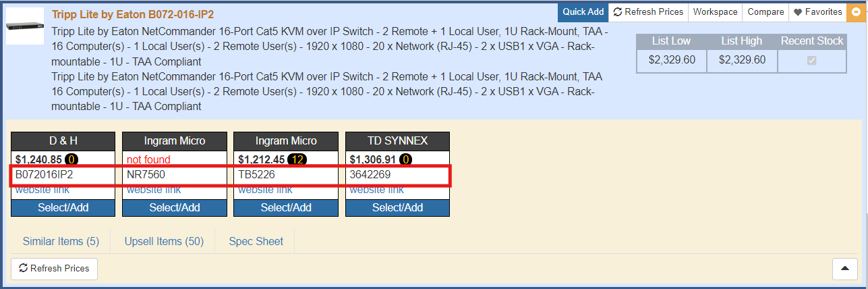Refresh prices from the top toolbar
868x289 pixels.
click(648, 11)
